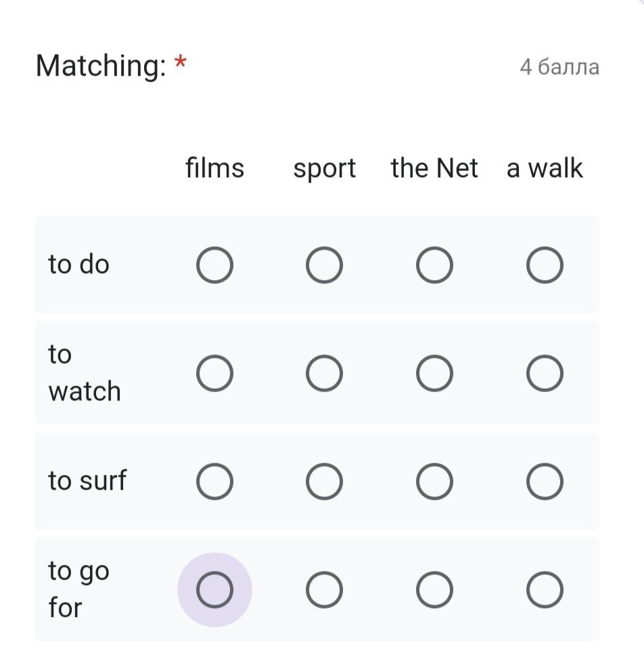Select 'sport' for the 'to do' row
The height and width of the screenshot is (663, 644).
(324, 265)
